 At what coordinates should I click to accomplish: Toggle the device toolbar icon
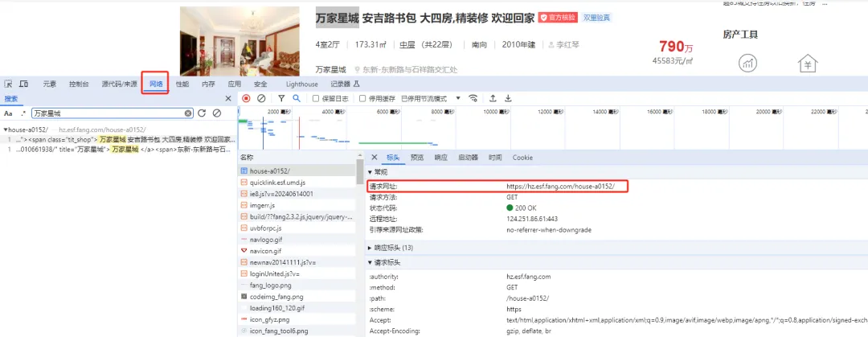[24, 84]
